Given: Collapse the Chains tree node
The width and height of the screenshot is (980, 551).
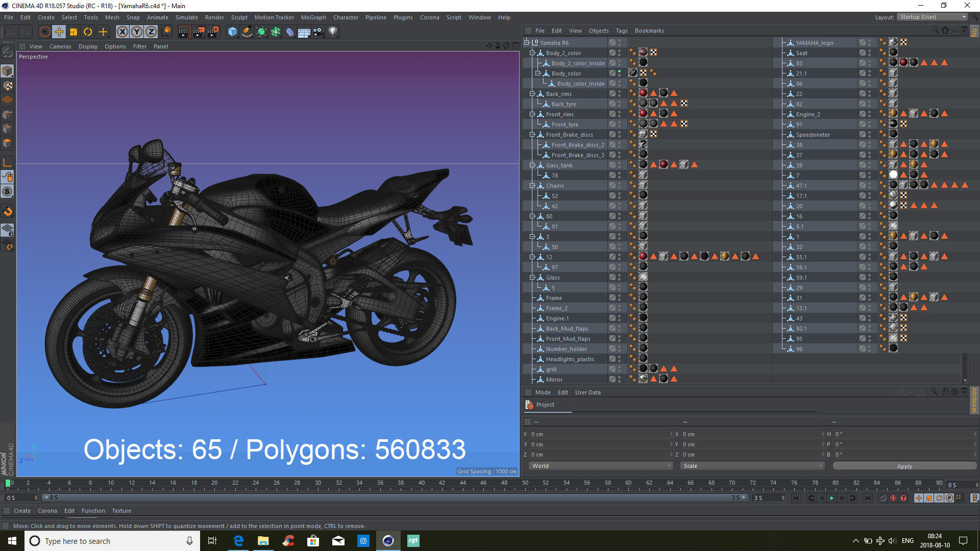Looking at the screenshot, I should [x=532, y=186].
